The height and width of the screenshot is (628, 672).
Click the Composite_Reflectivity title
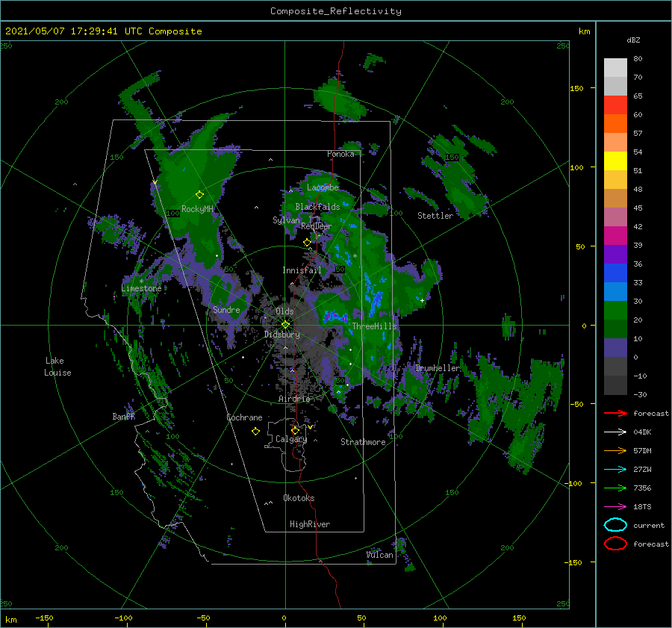point(336,11)
